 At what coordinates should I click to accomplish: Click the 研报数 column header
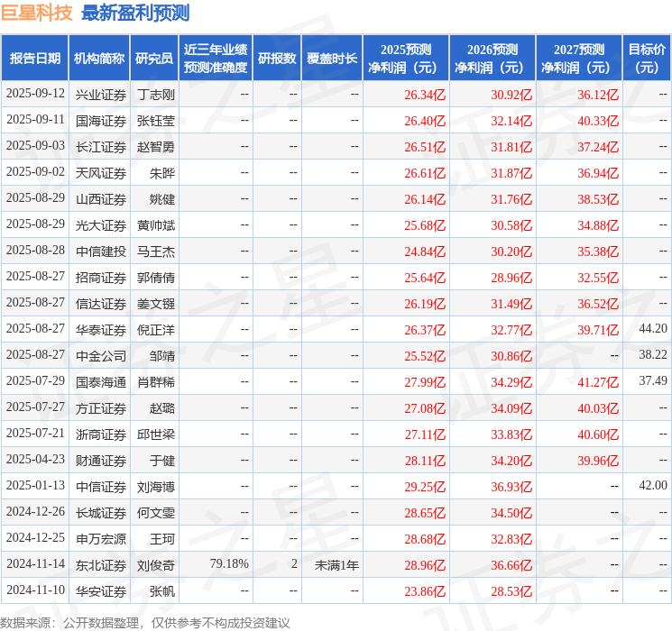[x=277, y=59]
